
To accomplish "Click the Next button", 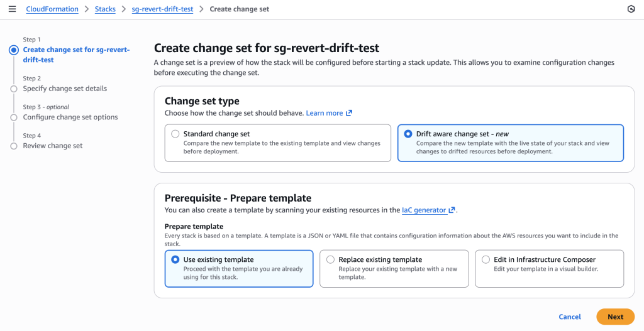I will 615,317.
